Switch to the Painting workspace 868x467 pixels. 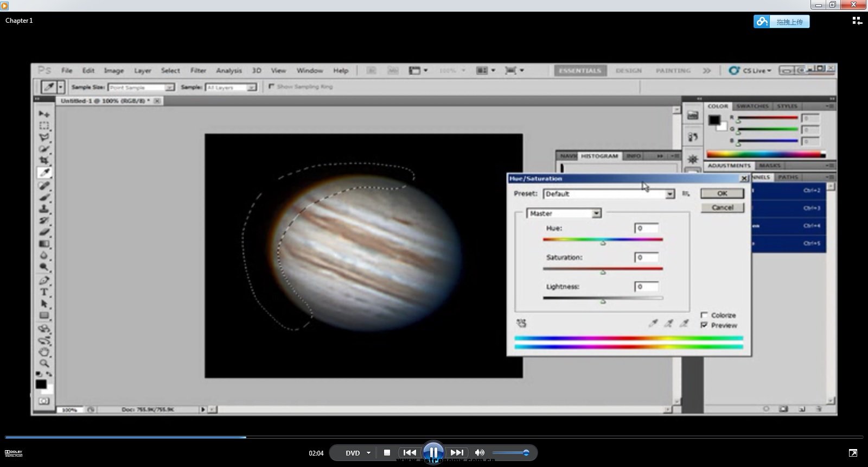pyautogui.click(x=673, y=71)
